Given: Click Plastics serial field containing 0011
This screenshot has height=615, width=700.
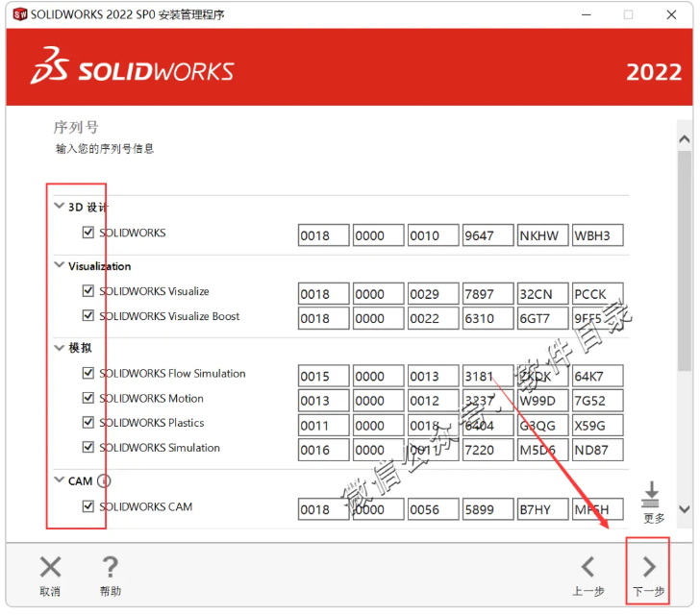Looking at the screenshot, I should pyautogui.click(x=323, y=425).
